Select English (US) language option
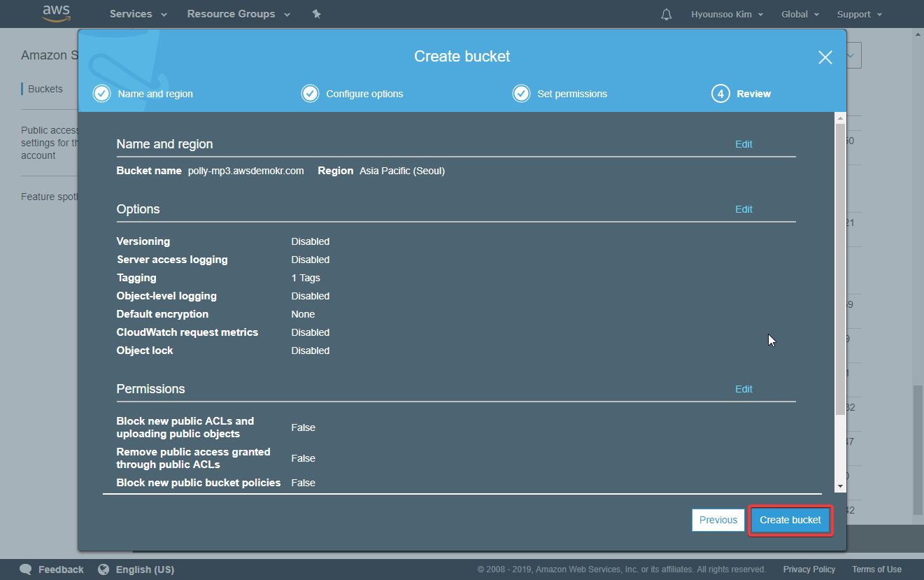The height and width of the screenshot is (580, 924). point(145,570)
